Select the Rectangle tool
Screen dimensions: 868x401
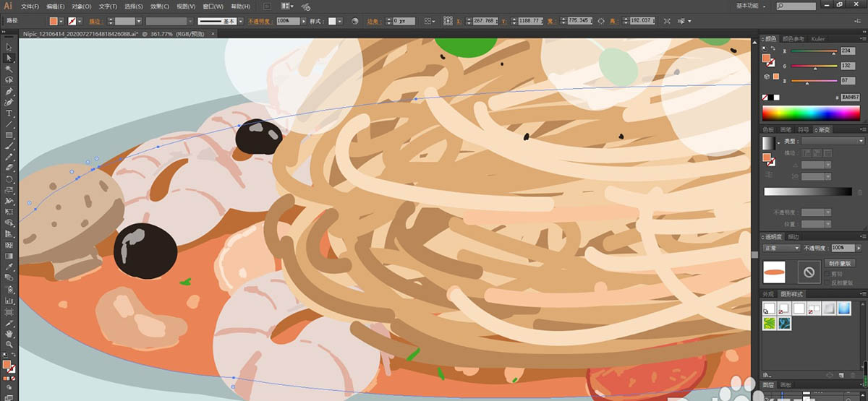point(9,135)
